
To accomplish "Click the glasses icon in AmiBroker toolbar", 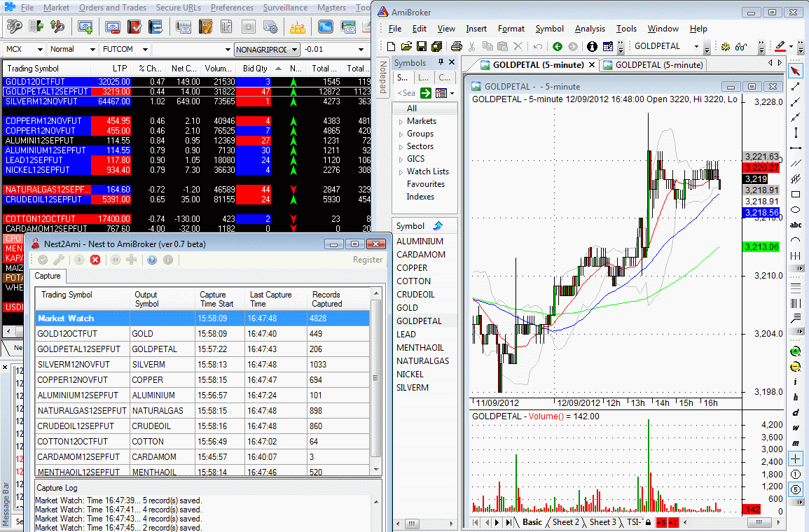I will pos(742,46).
